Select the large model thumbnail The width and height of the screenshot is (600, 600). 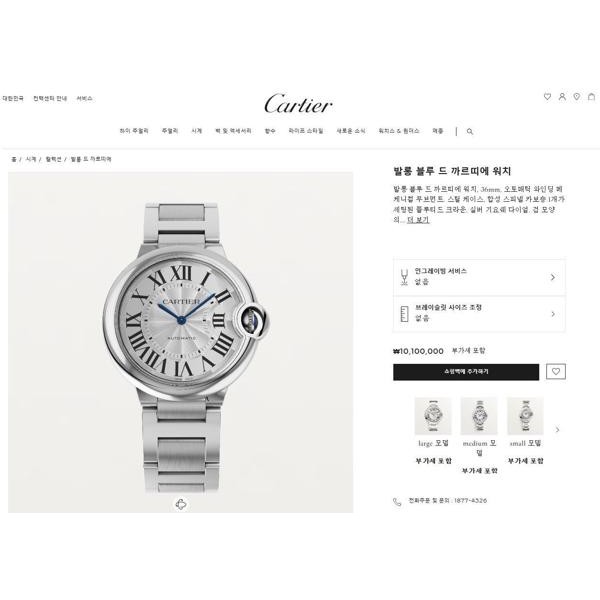[x=433, y=416]
